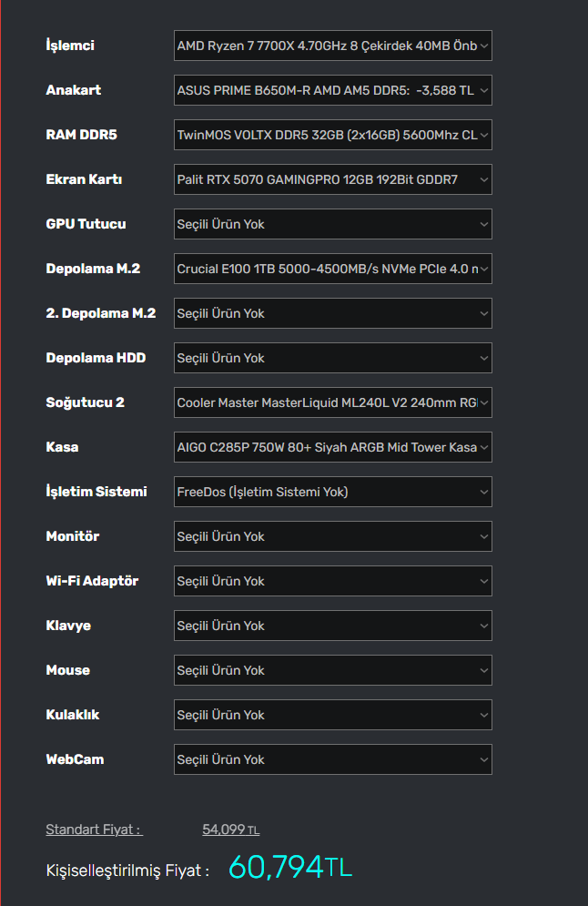The width and height of the screenshot is (588, 906).
Task: Select a Mouse from the dropdown
Action: click(332, 670)
